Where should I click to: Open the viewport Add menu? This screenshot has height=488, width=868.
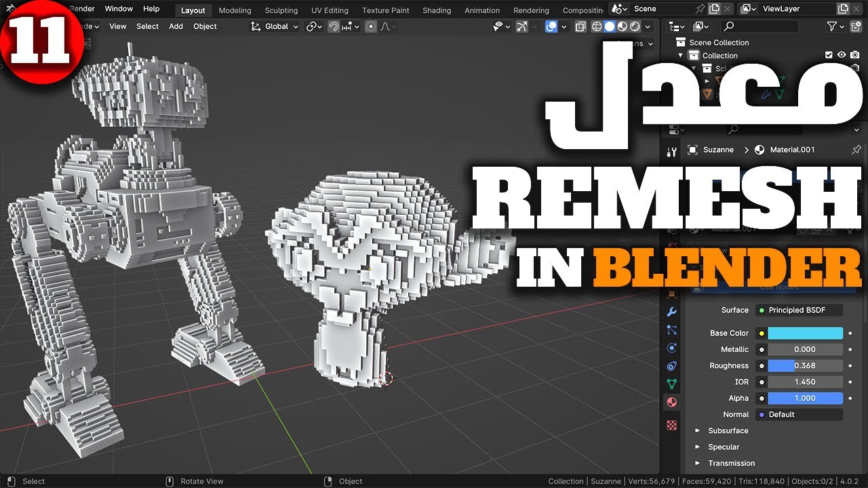coord(176,26)
